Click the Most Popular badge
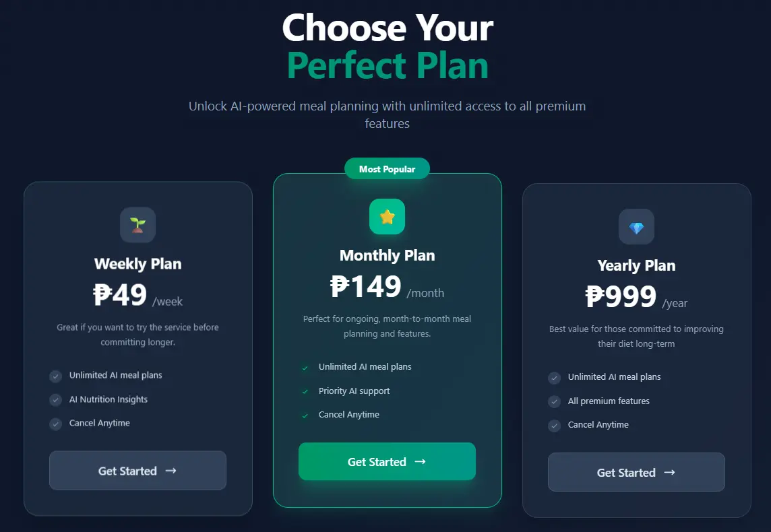Screen dimensions: 771x532 [x=387, y=168]
